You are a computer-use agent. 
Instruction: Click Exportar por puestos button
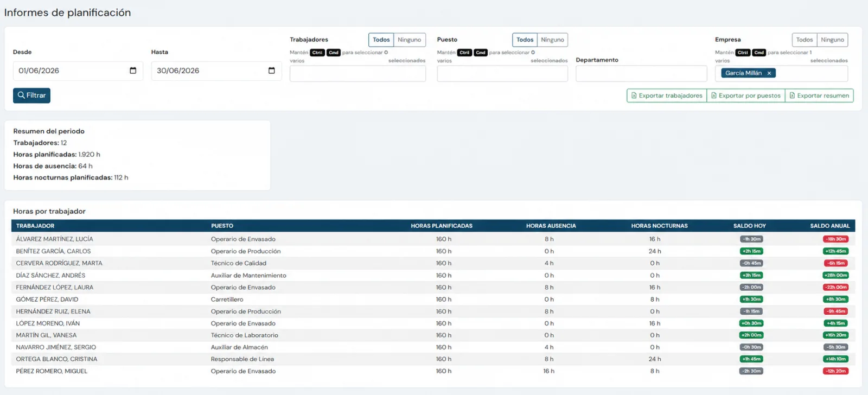coord(746,95)
